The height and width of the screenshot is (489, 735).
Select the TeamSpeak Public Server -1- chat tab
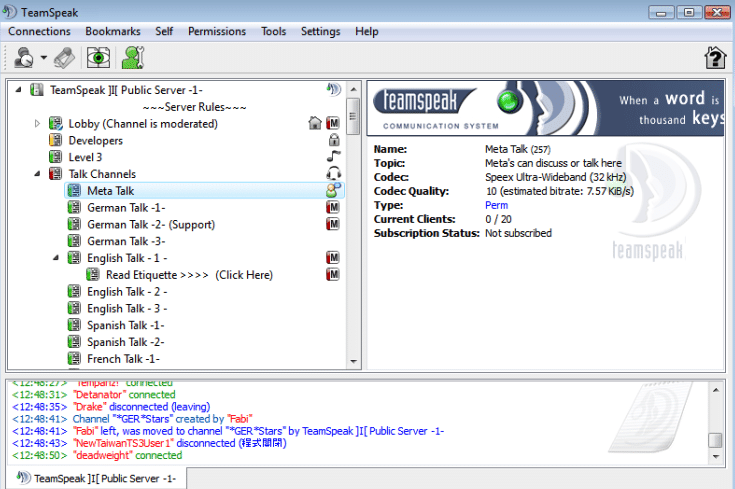[x=98, y=479]
